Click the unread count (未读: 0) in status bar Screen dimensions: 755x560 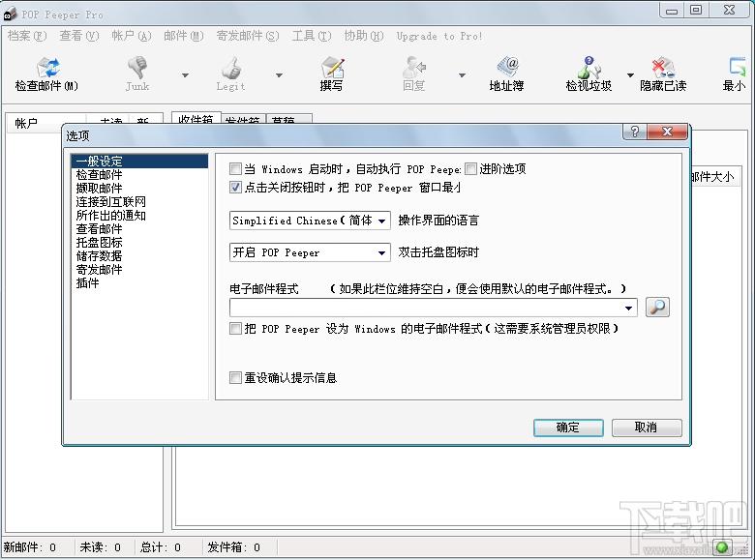100,547
